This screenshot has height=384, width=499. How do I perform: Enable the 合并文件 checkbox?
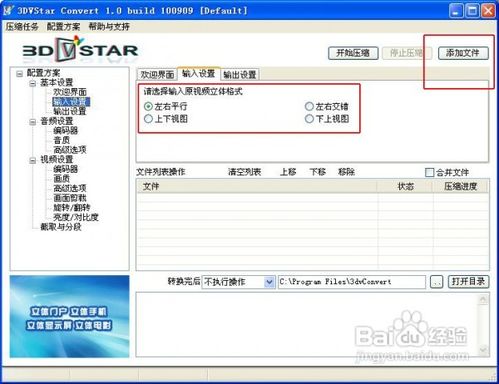[430, 172]
